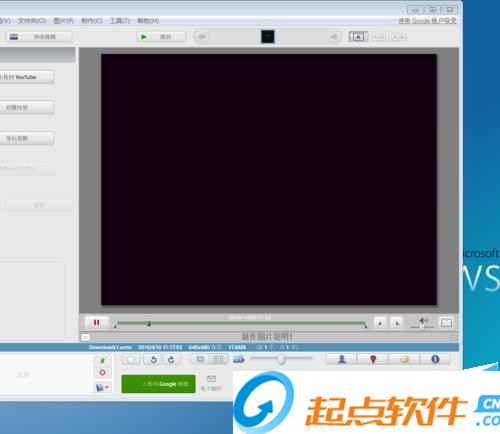Go to the next item arrow
This screenshot has width=500, height=434.
[x=334, y=37]
